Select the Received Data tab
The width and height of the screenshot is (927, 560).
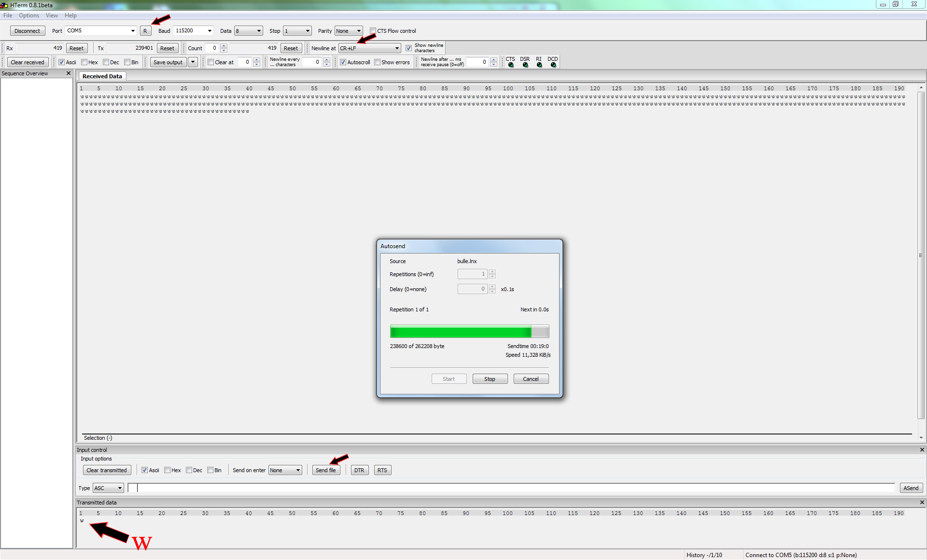(102, 76)
